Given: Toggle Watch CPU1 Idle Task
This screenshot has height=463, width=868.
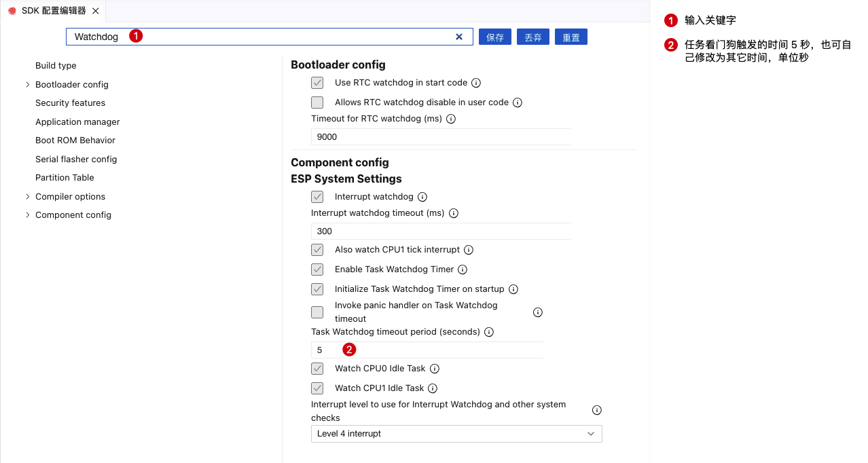Looking at the screenshot, I should (x=317, y=388).
